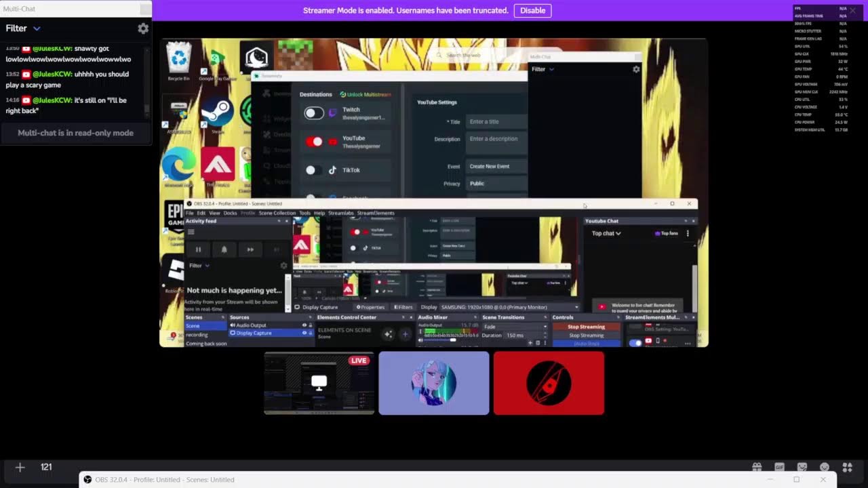This screenshot has width=868, height=488.
Task: Click the red Stop Streaming button
Action: click(586, 327)
